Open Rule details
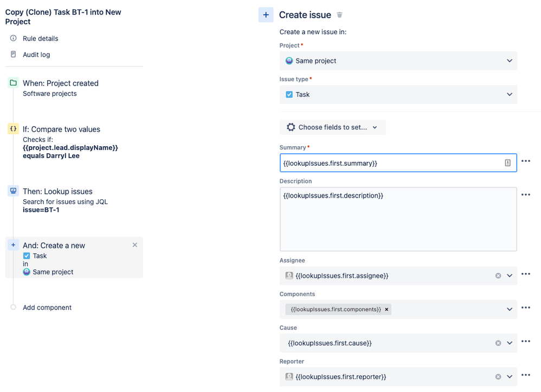The image size is (541, 392). click(x=40, y=38)
